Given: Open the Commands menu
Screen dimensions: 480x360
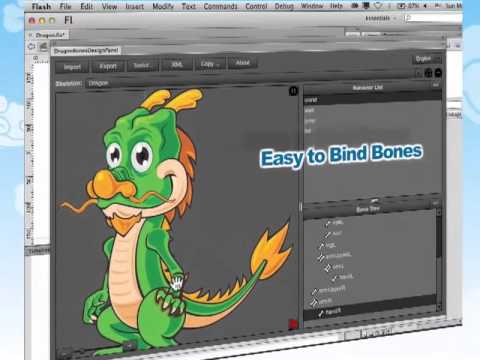Looking at the screenshot, I should [x=220, y=6].
